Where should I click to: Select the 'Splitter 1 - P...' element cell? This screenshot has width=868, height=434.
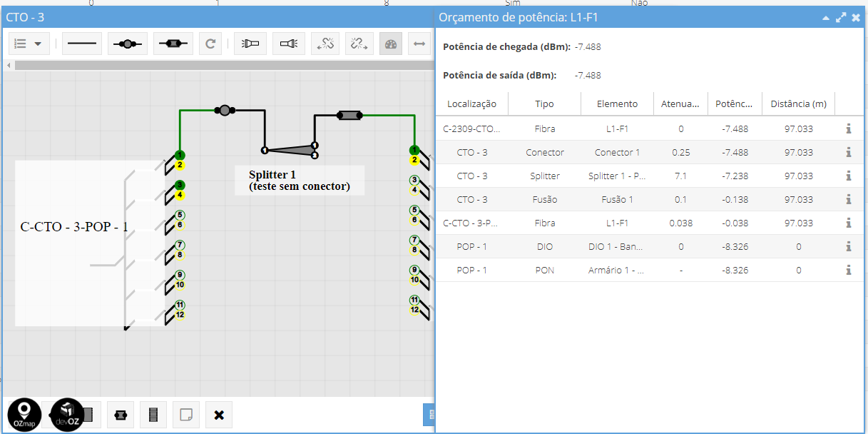tap(617, 176)
